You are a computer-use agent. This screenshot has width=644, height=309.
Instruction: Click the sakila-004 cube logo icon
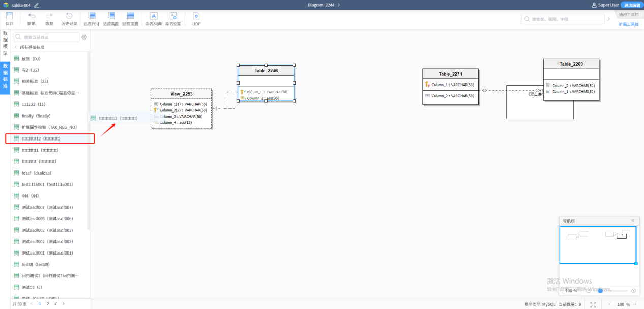point(6,5)
